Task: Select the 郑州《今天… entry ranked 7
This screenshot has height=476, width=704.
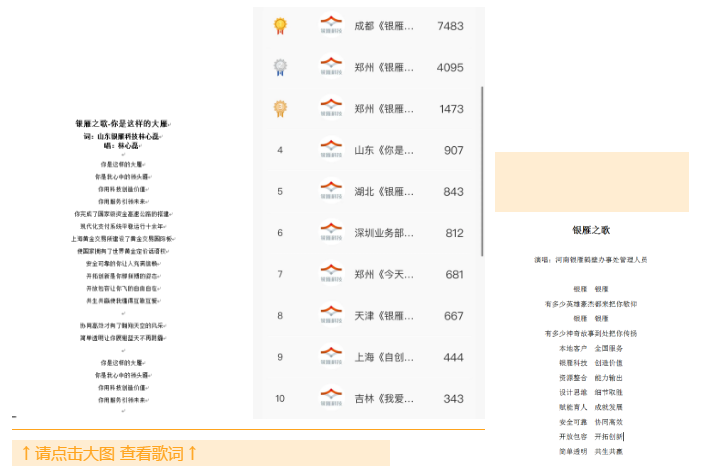Action: [x=384, y=274]
